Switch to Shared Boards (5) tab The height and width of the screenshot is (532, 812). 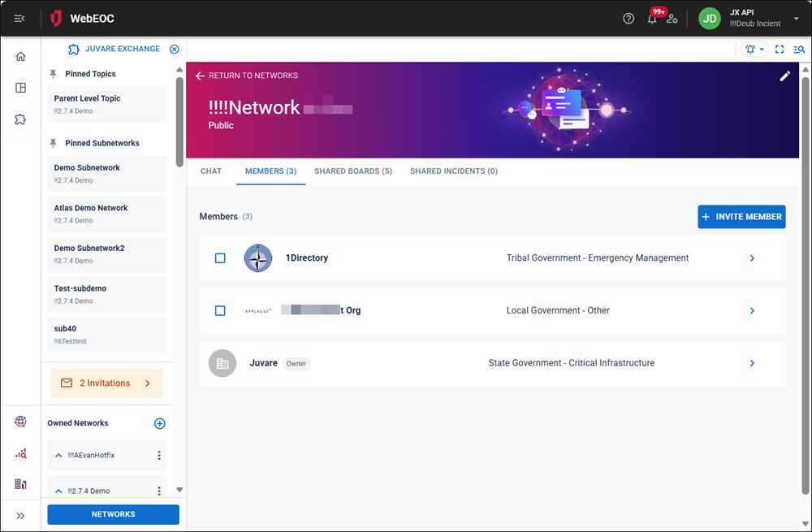point(353,171)
